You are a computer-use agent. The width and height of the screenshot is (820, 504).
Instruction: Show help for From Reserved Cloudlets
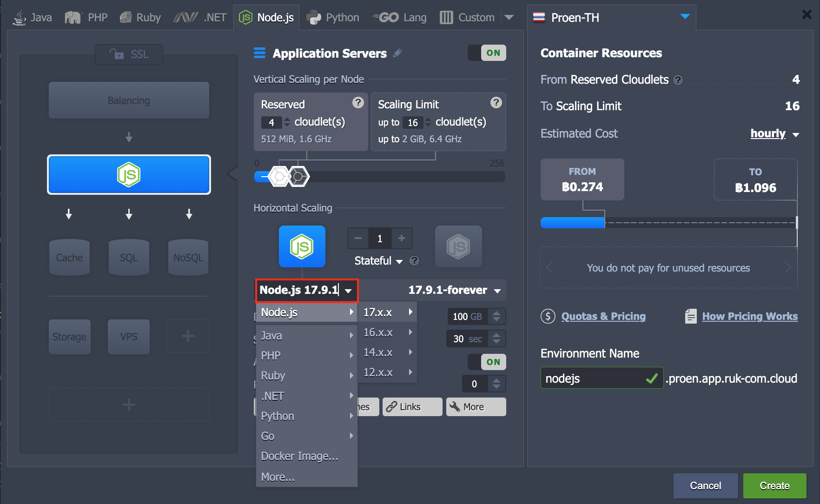click(678, 80)
